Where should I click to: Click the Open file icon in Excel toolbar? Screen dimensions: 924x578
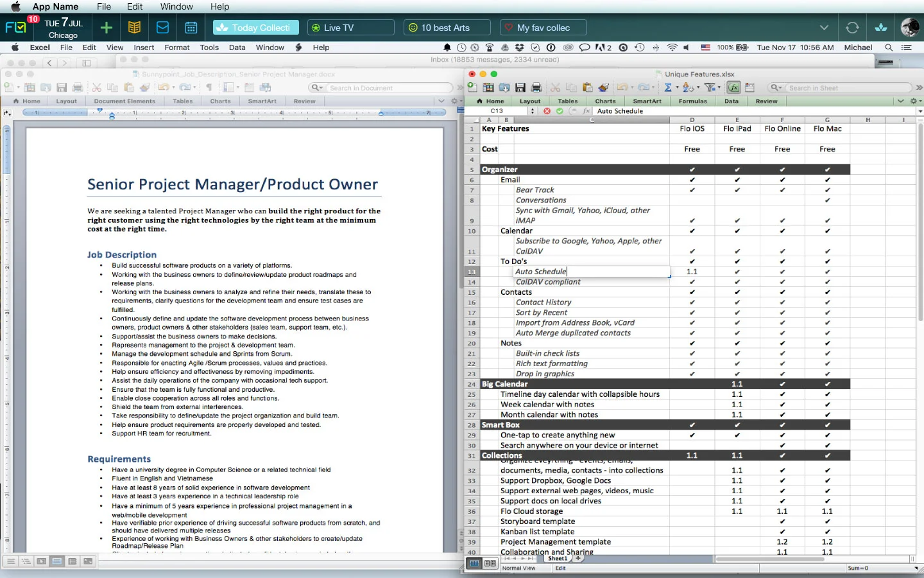tap(504, 87)
